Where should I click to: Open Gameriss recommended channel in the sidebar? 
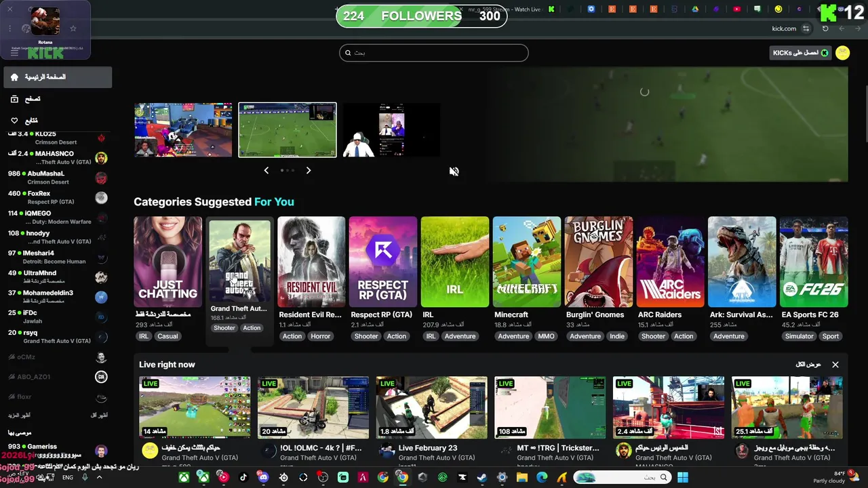click(57, 451)
